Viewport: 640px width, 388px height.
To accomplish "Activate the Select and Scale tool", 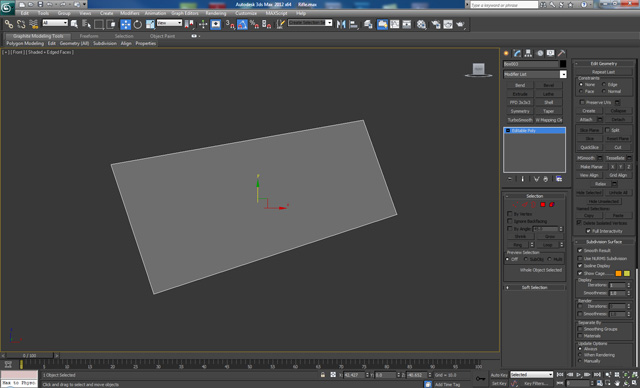I will [150, 24].
